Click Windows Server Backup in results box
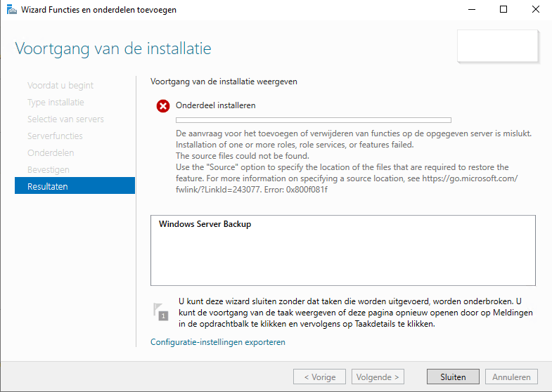Viewport: 552px width, 392px height. 205,224
